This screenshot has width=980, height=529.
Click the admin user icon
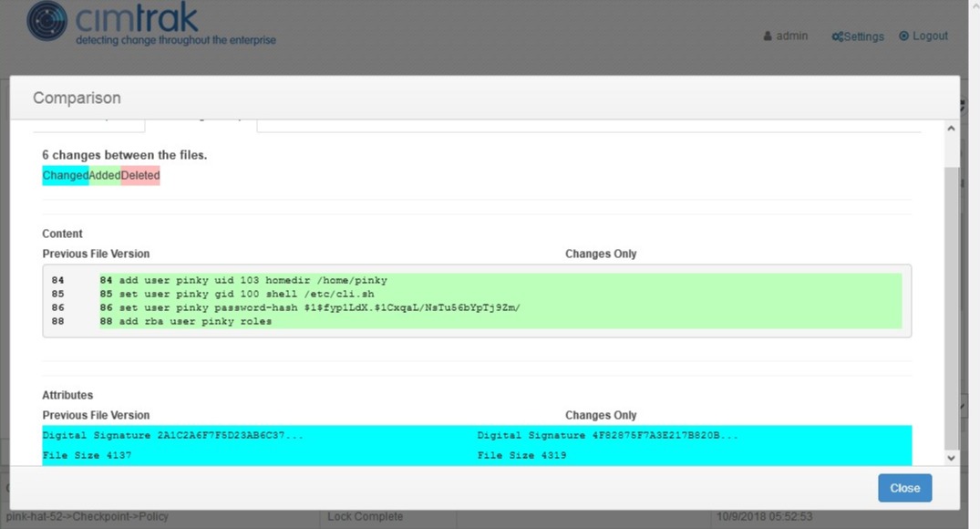click(x=768, y=36)
